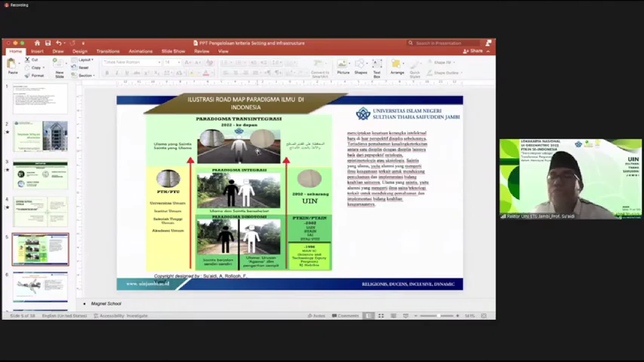The image size is (644, 362).
Task: Switch to the Slide Show tab
Action: coord(173,51)
